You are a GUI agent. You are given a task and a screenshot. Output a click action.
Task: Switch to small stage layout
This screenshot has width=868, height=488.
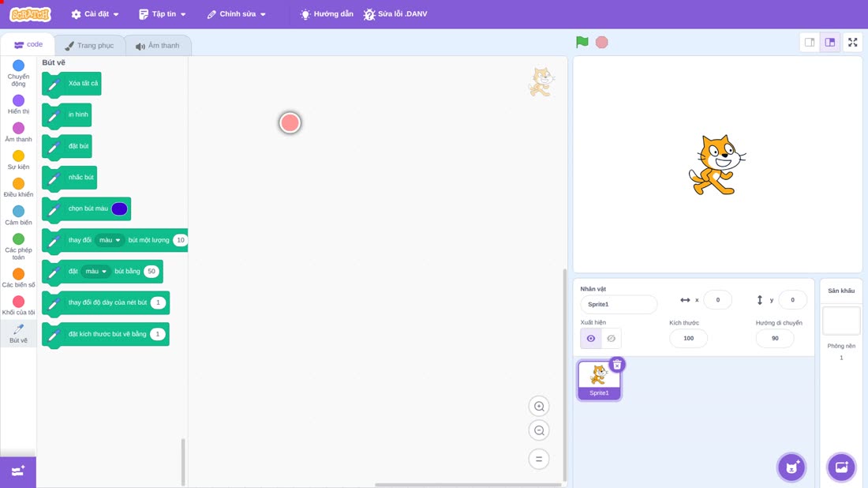click(x=810, y=42)
